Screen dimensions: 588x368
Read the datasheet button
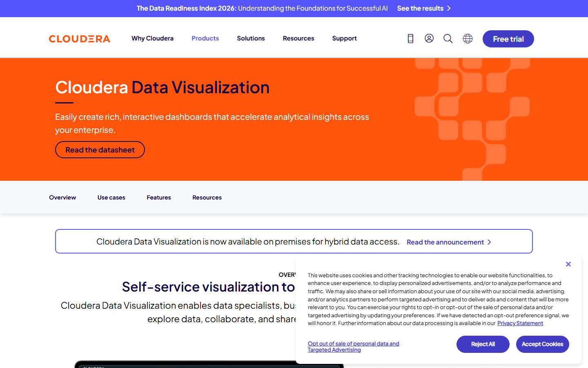(x=100, y=150)
